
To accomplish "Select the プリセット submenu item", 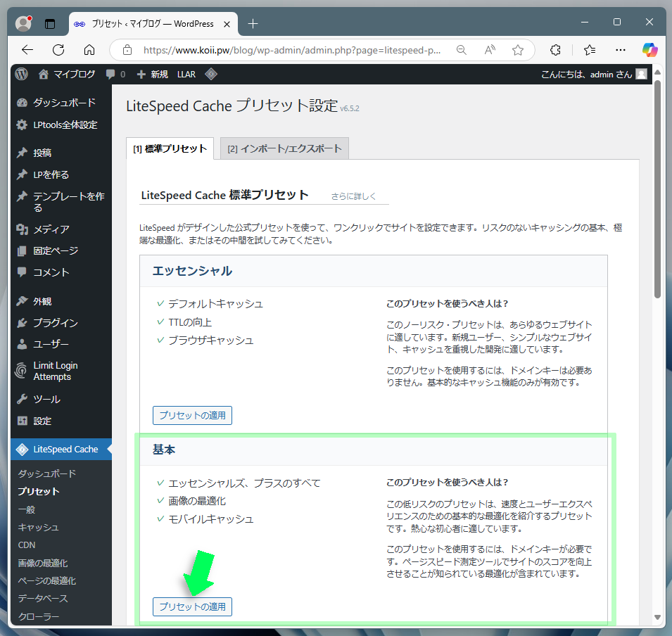I will pos(39,492).
